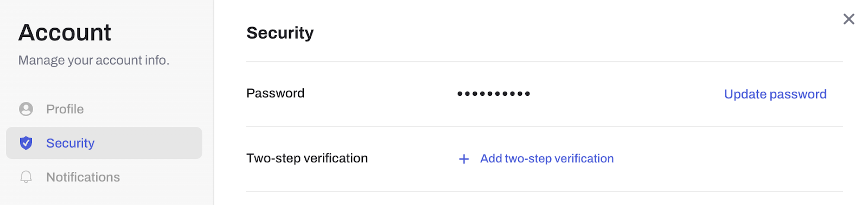The height and width of the screenshot is (205, 868).
Task: Click the blue Security shield icon
Action: pos(26,143)
